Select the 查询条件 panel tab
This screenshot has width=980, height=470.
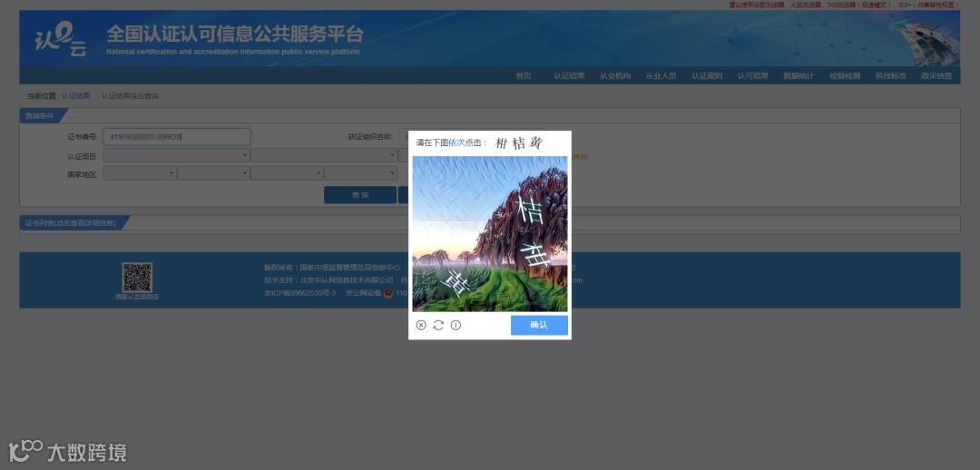[39, 115]
